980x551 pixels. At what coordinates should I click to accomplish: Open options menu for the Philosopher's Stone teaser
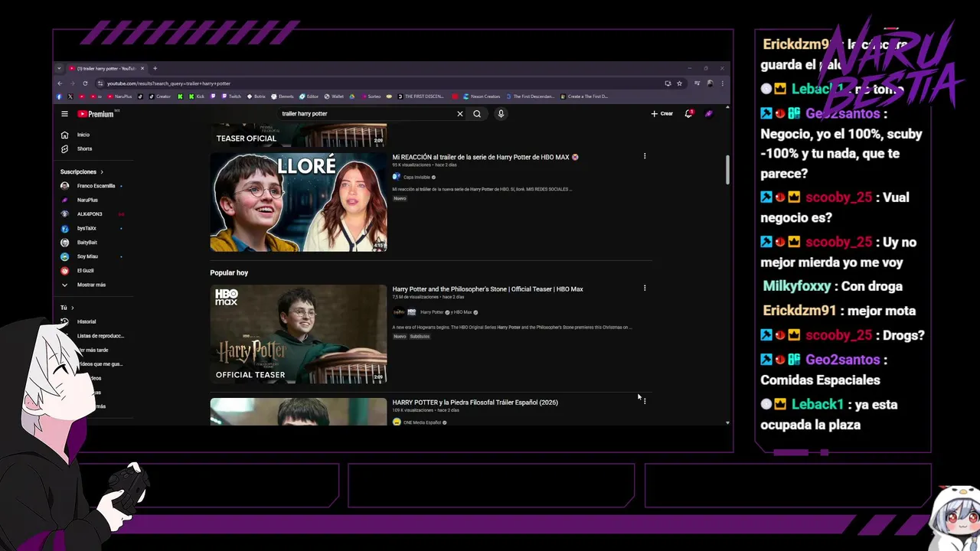[645, 289]
